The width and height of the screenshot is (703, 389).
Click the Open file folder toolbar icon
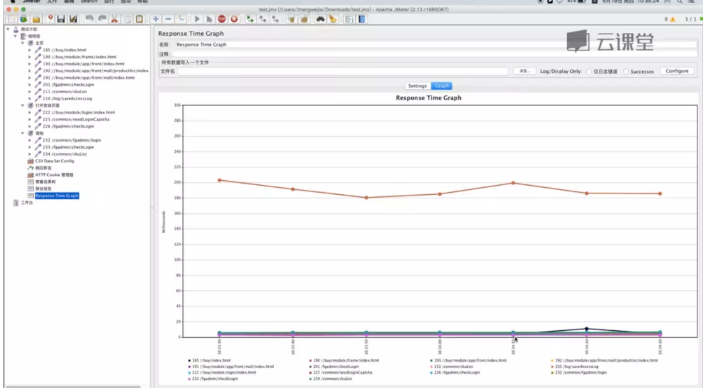(36, 19)
